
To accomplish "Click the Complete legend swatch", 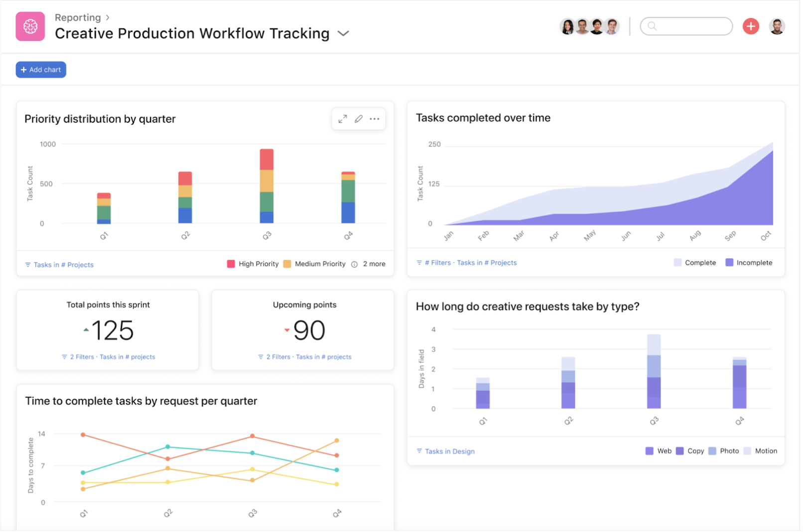I will 677,263.
